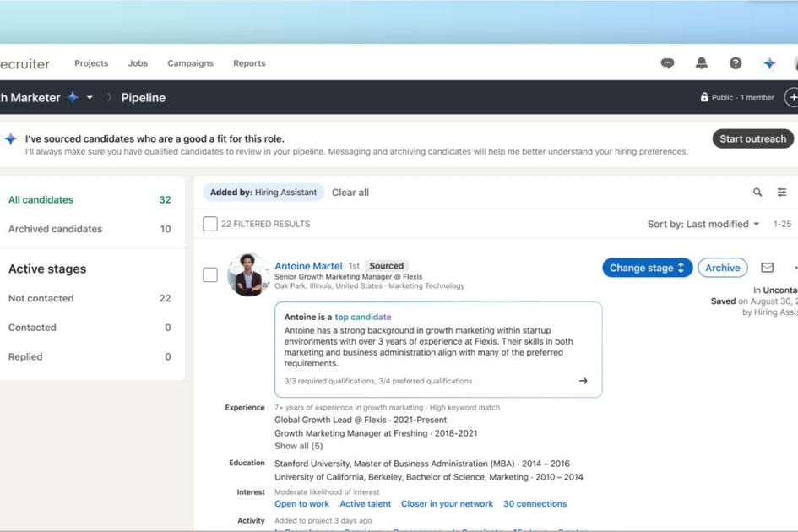
Task: Click the Hiring Assistant sparkle icon in banner
Action: [11, 139]
